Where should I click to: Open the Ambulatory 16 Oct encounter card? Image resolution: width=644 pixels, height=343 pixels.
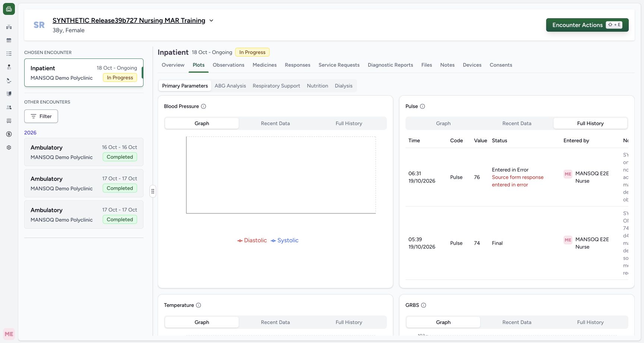click(84, 152)
